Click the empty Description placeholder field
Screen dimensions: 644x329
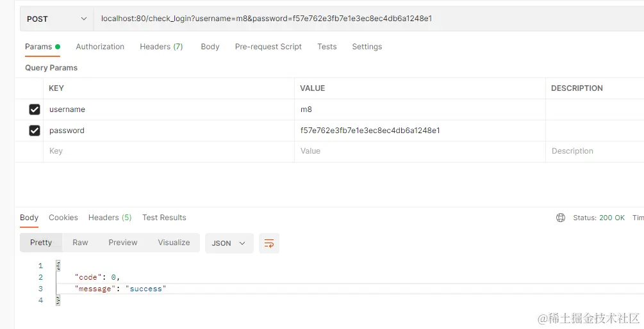pyautogui.click(x=595, y=151)
